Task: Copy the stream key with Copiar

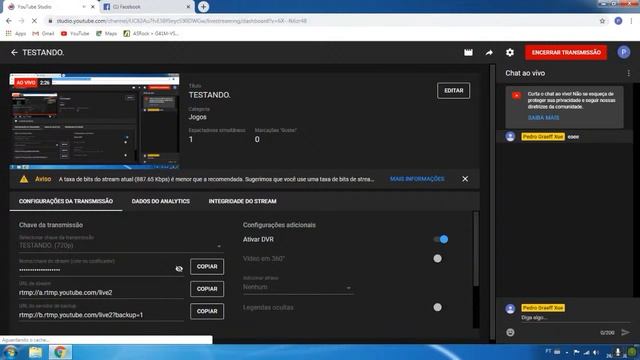Action: click(x=207, y=267)
